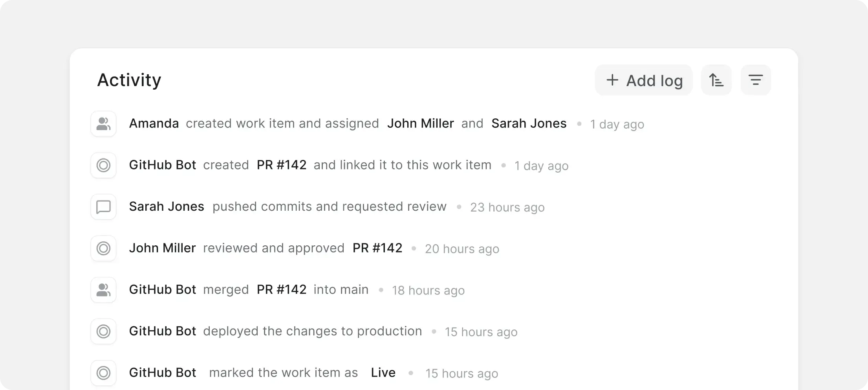Click John Miller's name in the first entry
Screen dimensions: 868x390
tap(420, 123)
